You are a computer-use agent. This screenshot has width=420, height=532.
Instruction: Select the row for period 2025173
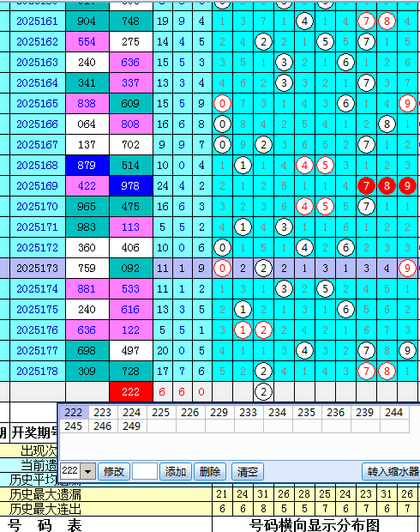pos(210,269)
